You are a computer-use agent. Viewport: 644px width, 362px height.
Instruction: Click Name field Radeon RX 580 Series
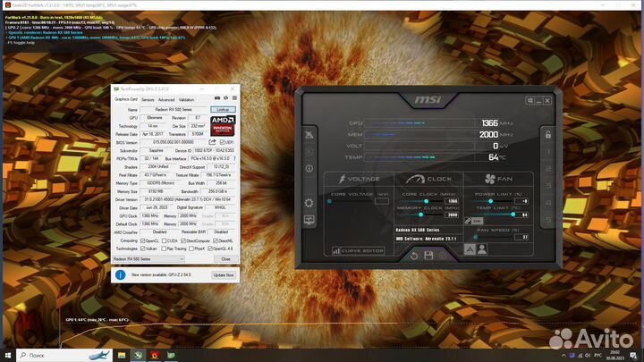point(174,110)
